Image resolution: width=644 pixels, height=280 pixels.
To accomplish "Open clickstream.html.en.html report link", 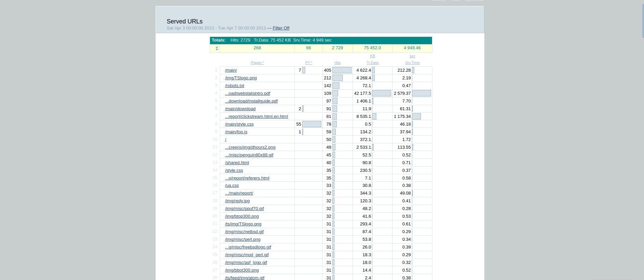I will [x=257, y=117].
